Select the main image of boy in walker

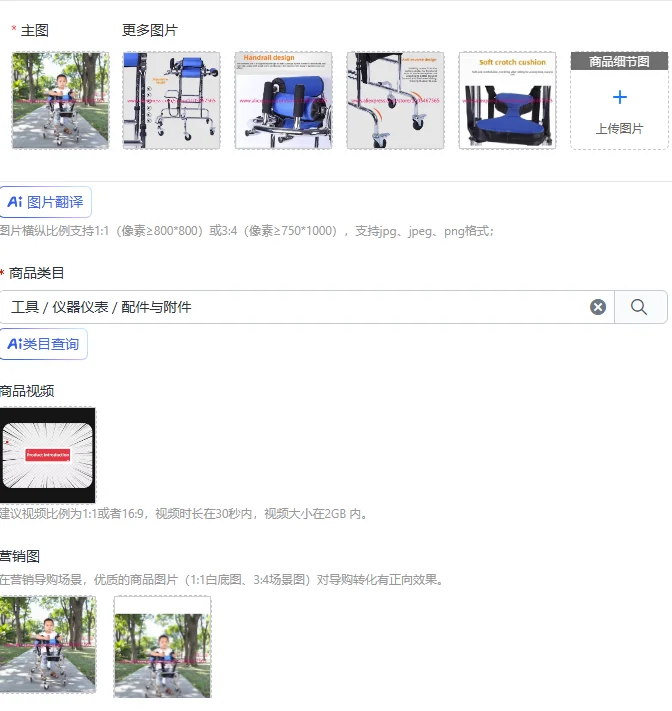[60, 100]
